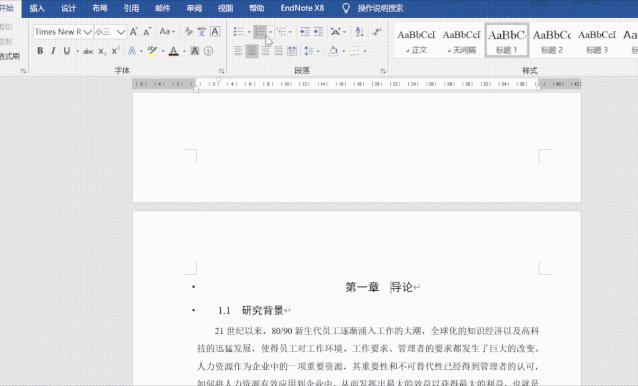This screenshot has height=386, width=638.
Task: Increase paragraph indent
Action: click(318, 32)
